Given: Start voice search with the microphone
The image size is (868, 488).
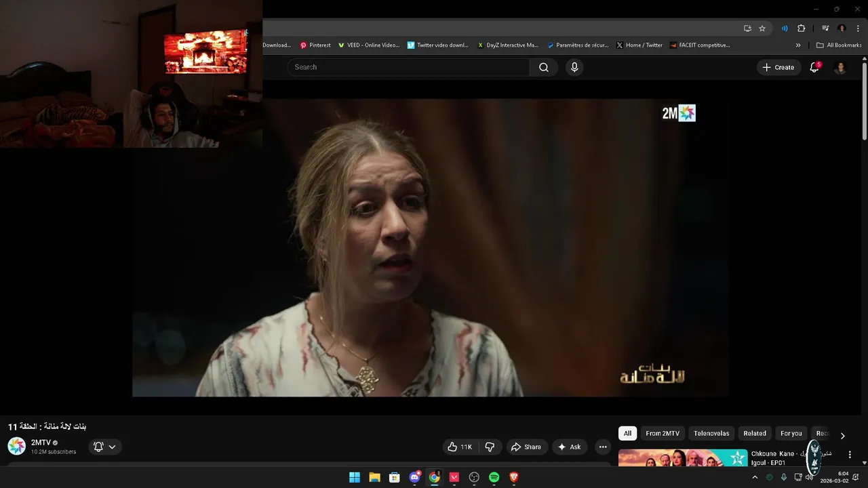Looking at the screenshot, I should coord(574,67).
